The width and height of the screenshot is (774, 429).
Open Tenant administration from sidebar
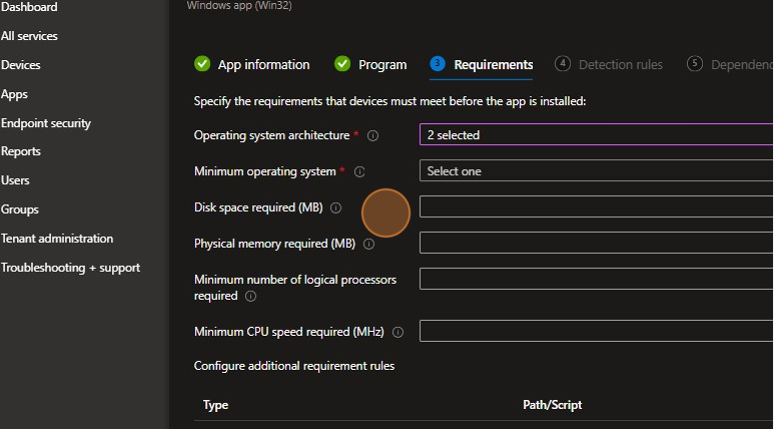pos(57,238)
